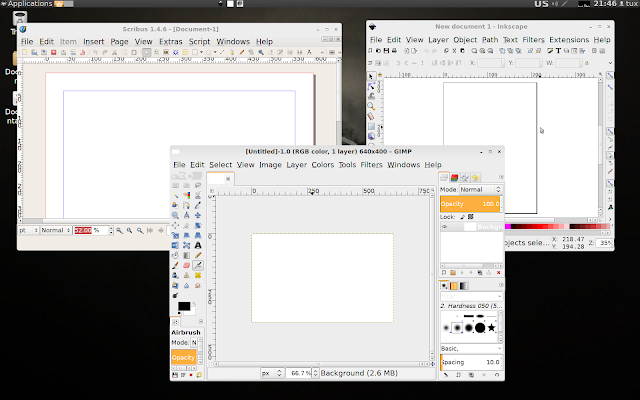Open the Extras menu in Scribus

point(170,42)
